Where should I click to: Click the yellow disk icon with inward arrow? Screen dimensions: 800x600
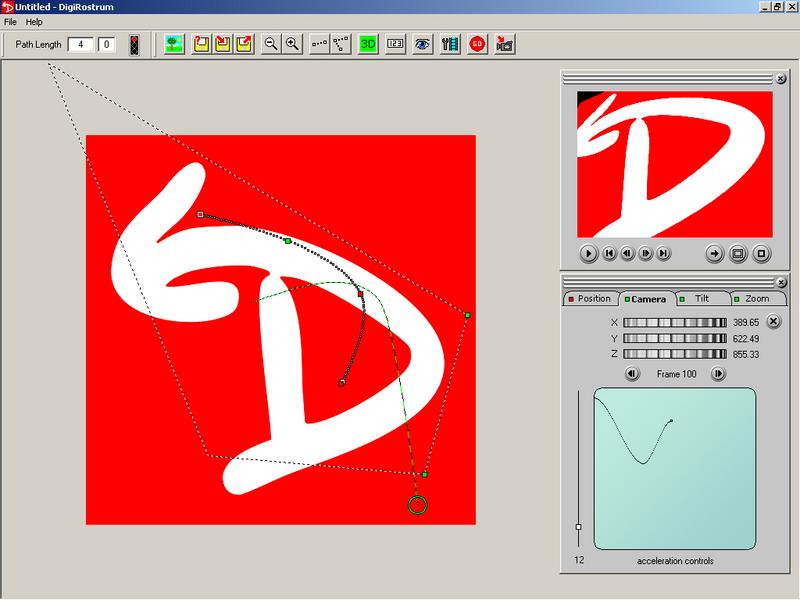(x=223, y=44)
